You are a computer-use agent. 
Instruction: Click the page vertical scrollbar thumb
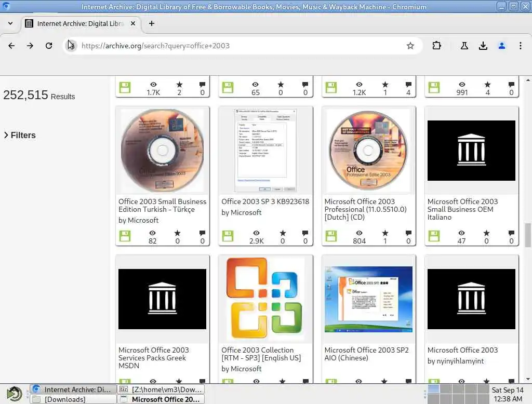[528, 235]
